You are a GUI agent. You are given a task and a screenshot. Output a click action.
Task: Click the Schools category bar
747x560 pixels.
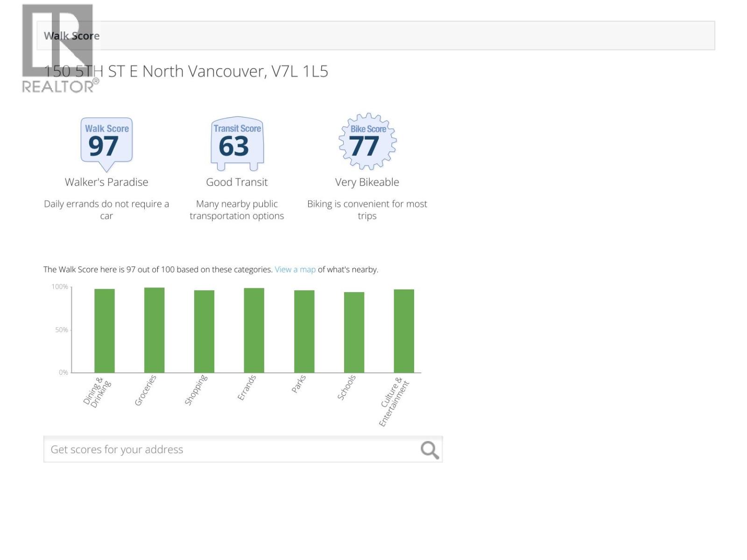tap(354, 332)
